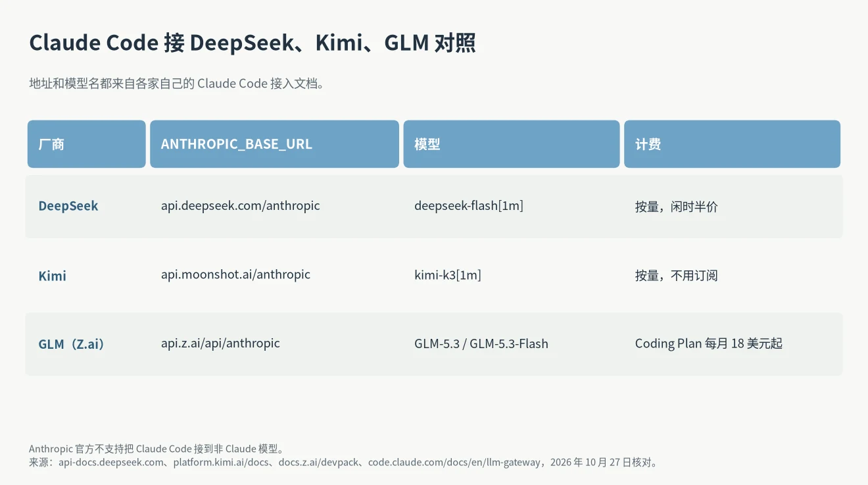
Task: Click the "api.z.ai/api/anthropic" URL cell
Action: pos(220,344)
